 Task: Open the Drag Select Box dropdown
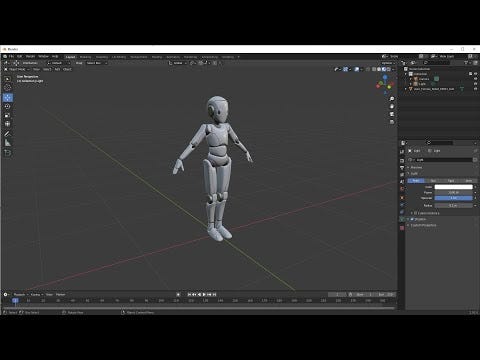click(96, 63)
